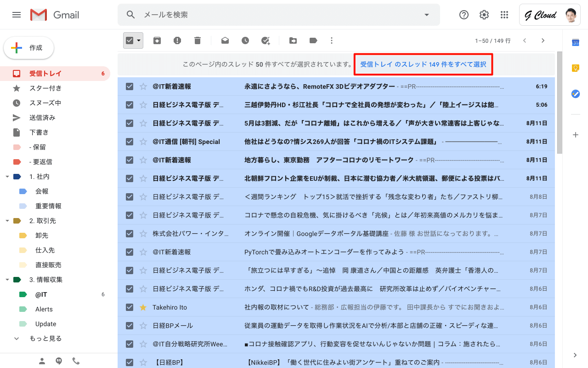Click the 作成 compose button

(x=29, y=48)
